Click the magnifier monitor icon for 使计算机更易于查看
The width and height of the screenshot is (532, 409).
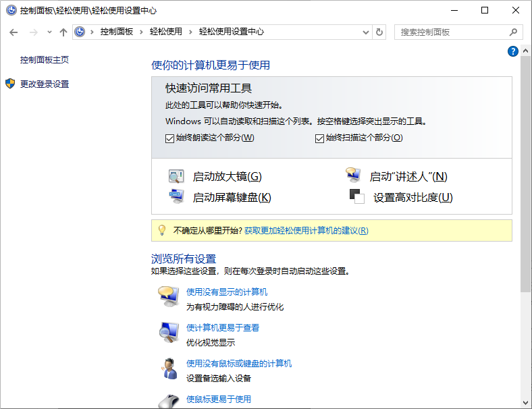(169, 332)
